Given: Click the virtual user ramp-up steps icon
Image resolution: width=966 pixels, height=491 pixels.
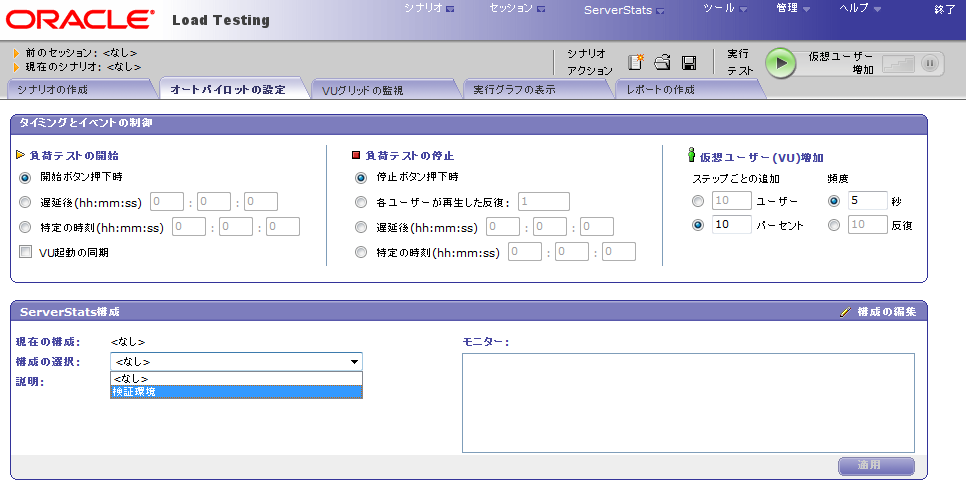Looking at the screenshot, I should coord(898,63).
